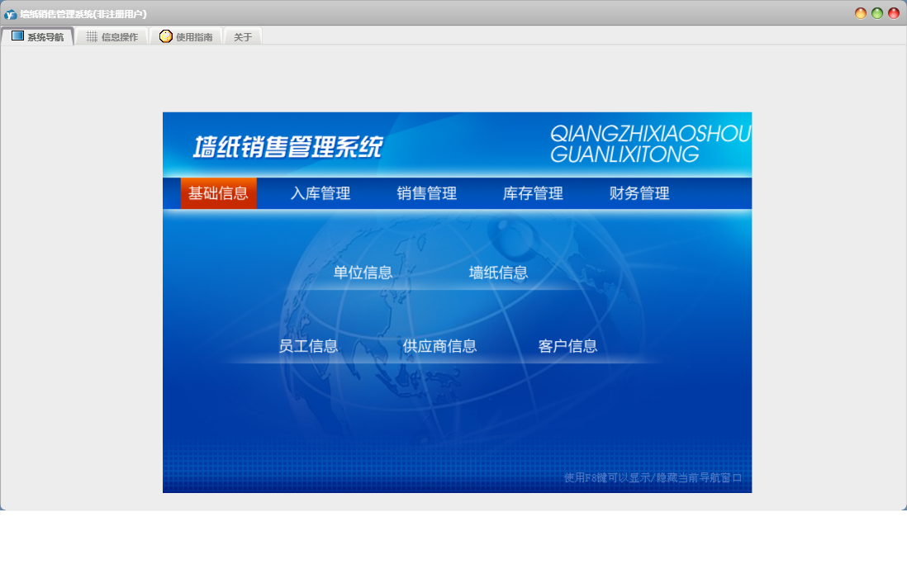
Task: Choose 财务管理 in the navigation bar
Action: tap(639, 193)
